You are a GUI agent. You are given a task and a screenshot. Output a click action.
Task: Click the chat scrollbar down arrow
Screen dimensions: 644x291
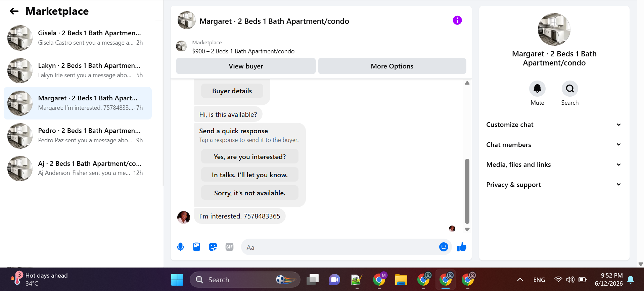coord(467,230)
